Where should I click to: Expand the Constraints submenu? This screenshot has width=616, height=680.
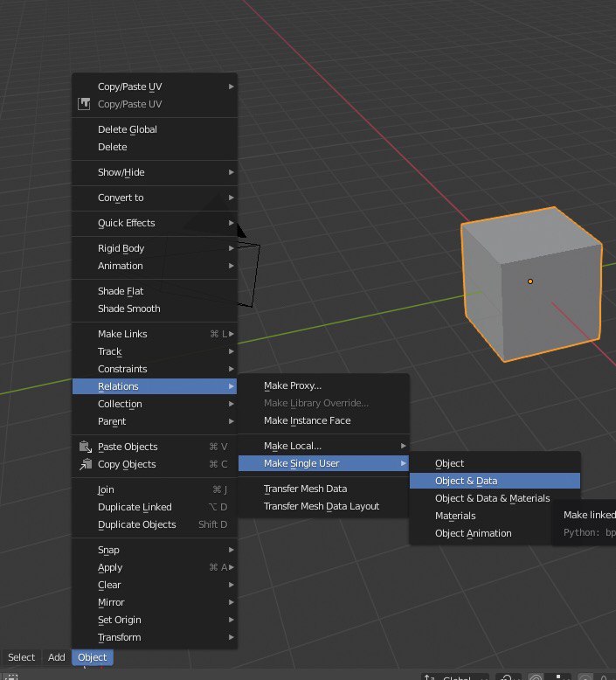point(155,369)
